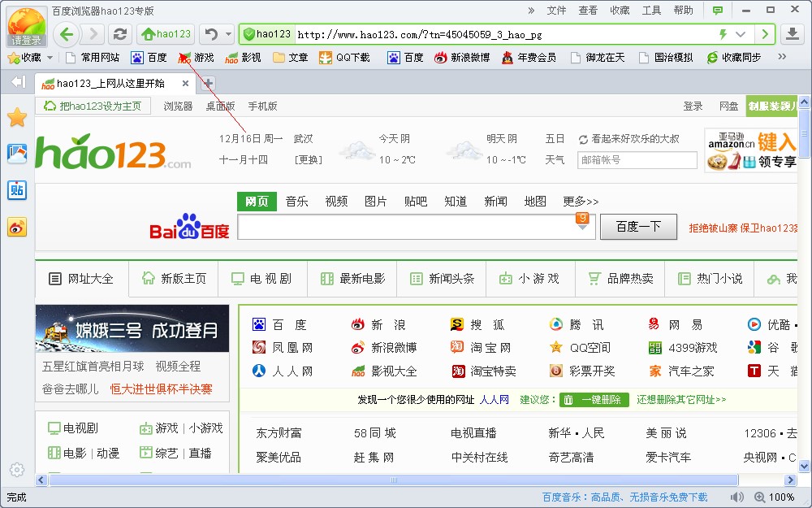Open the download manager icon
812x508 pixels.
click(793, 34)
